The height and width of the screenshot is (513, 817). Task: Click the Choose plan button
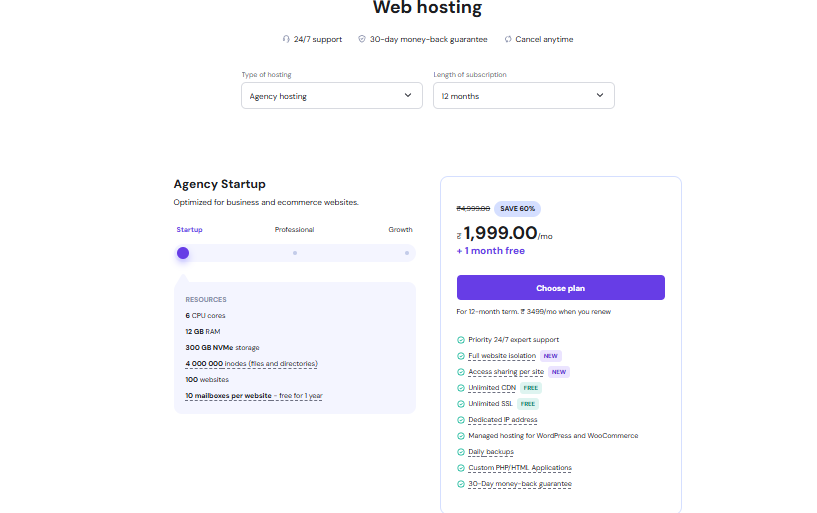pyautogui.click(x=560, y=288)
